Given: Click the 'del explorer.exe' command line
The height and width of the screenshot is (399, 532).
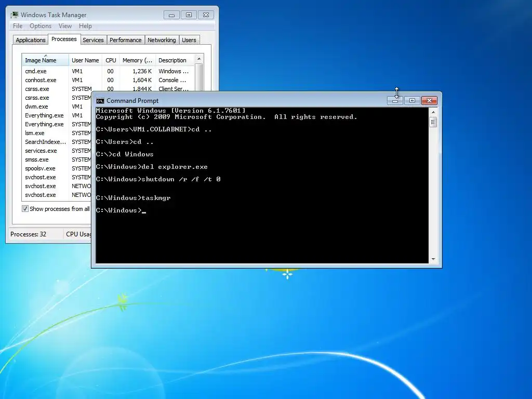Looking at the screenshot, I should (x=152, y=167).
